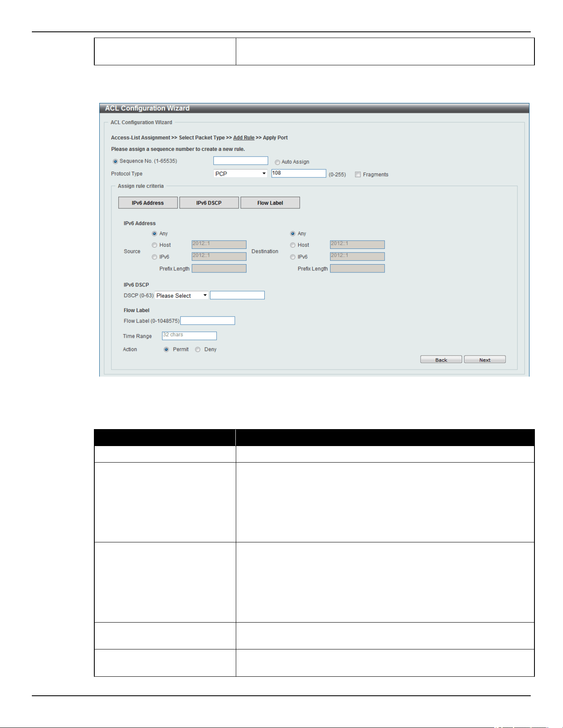Choose Destination Host radio option
563x728 pixels.
(292, 245)
